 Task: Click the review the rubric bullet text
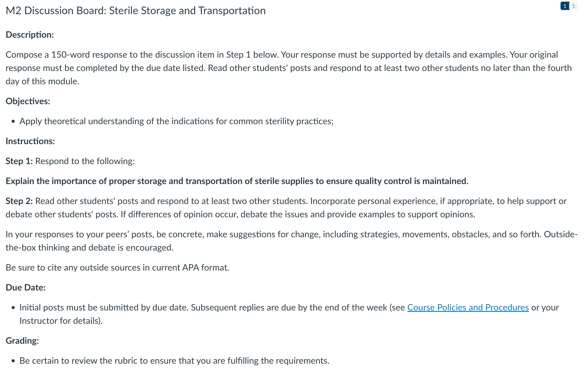(x=174, y=361)
